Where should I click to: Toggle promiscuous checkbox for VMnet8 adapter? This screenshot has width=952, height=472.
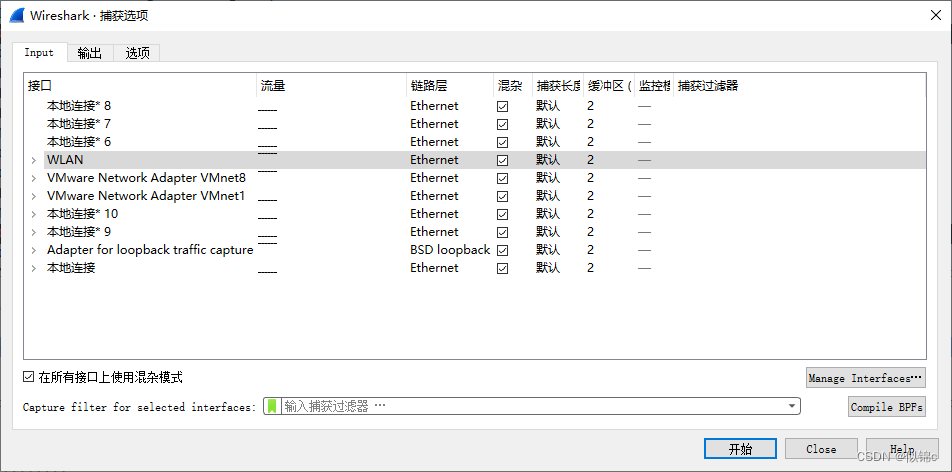point(502,179)
